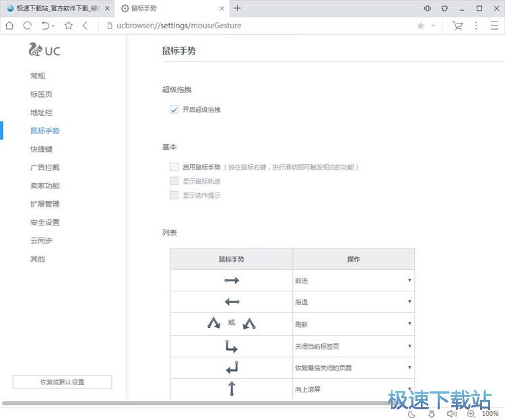Image resolution: width=505 pixels, height=420 pixels.
Task: Select the 鼠标手势 settings tab
Action: click(x=172, y=8)
